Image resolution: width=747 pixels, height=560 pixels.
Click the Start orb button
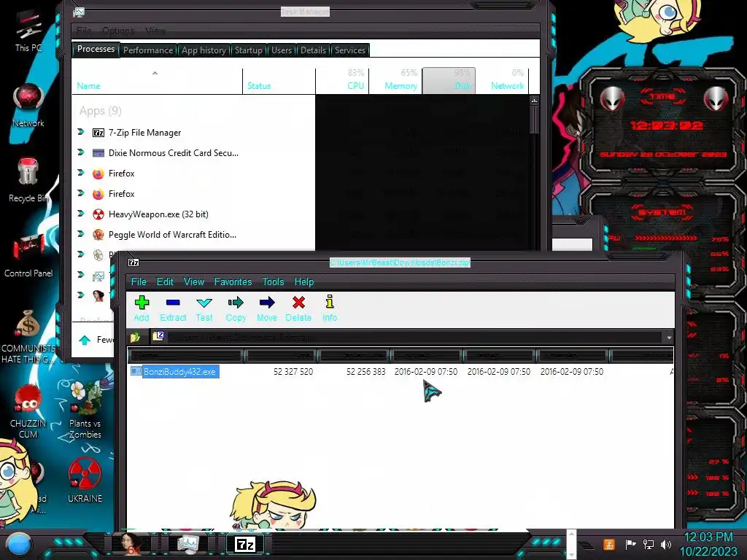pyautogui.click(x=19, y=545)
